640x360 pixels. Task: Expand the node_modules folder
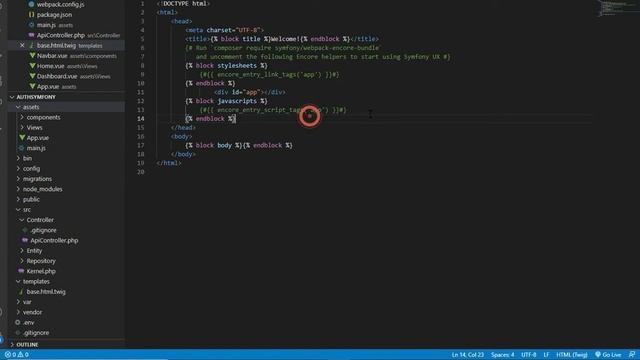42,189
